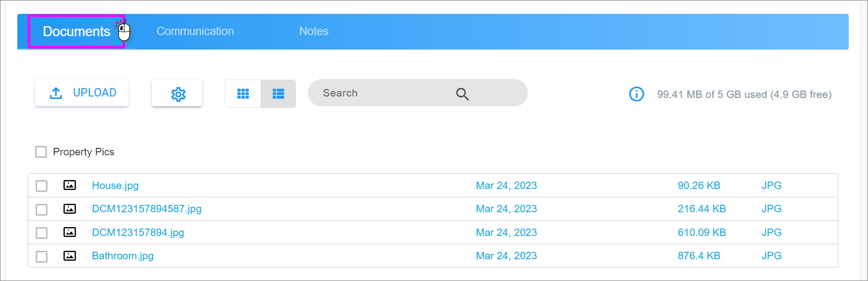Click the settings gear icon button

pyautogui.click(x=177, y=93)
